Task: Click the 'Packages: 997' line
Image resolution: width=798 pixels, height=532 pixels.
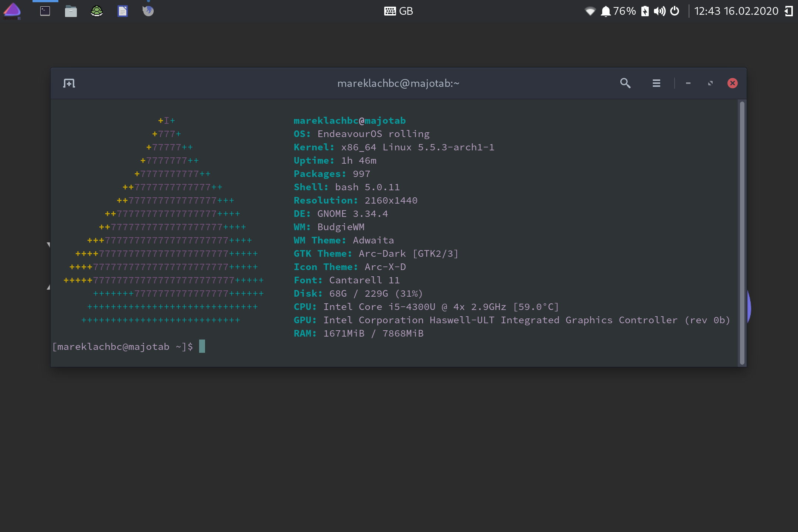Action: pyautogui.click(x=332, y=174)
